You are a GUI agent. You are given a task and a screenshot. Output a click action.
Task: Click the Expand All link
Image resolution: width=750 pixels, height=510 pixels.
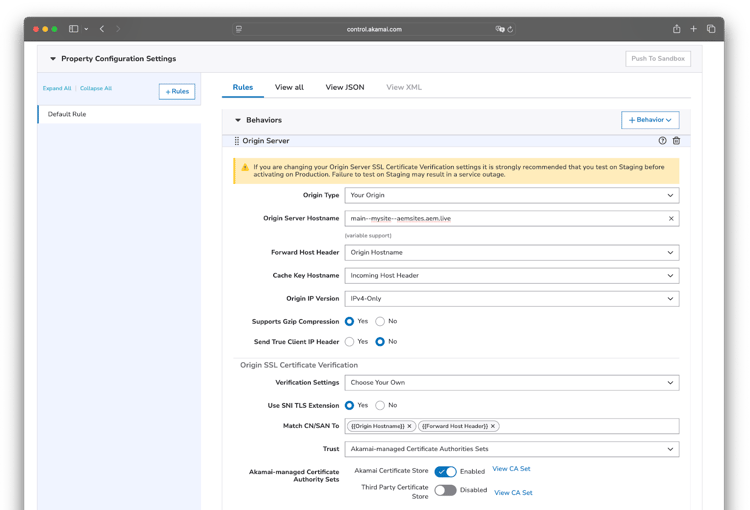(57, 89)
